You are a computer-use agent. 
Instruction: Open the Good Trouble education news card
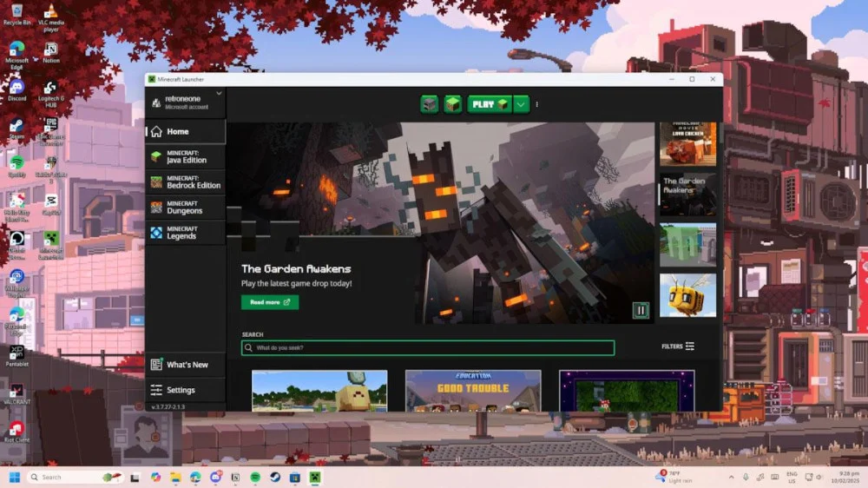coord(473,391)
